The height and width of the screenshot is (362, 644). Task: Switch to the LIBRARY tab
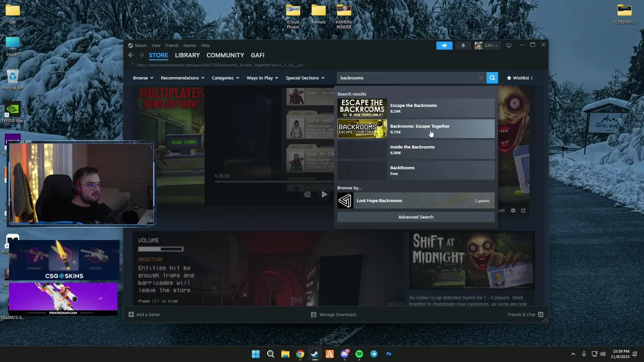(x=187, y=55)
